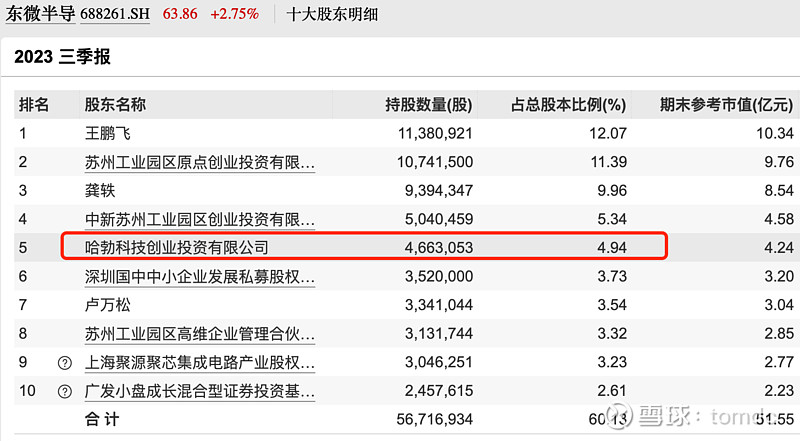The image size is (800, 441).
Task: Open shareholder link 上海聚源聚芯集成电路产业股权…
Action: 199,362
